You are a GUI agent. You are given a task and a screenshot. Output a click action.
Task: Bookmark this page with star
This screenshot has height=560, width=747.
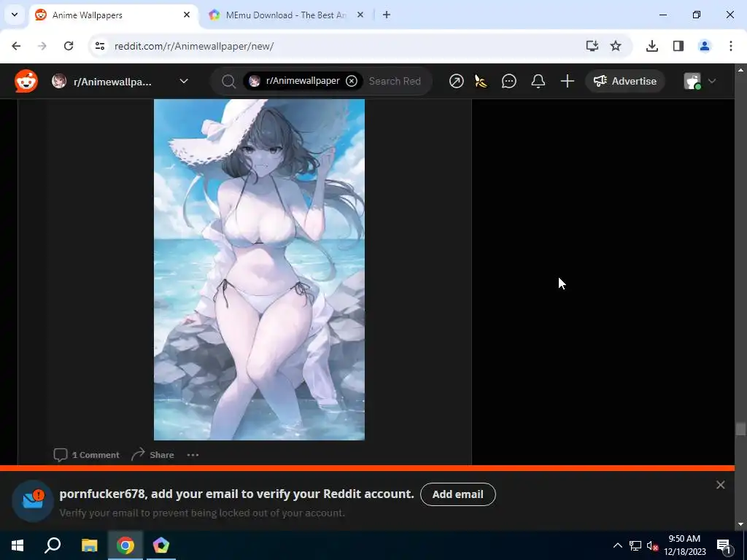616,46
